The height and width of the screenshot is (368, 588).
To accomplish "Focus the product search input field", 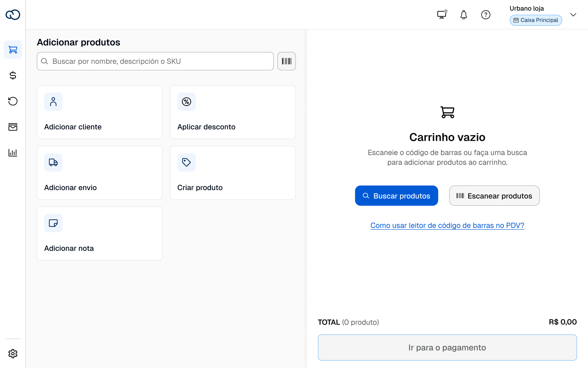I will point(155,61).
